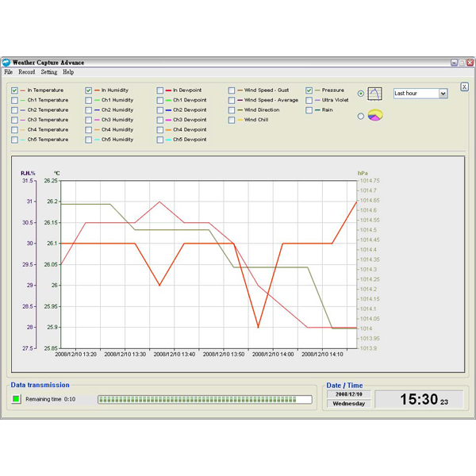Click the R.H.% axis unit label
This screenshot has height=476, width=476.
[28, 173]
